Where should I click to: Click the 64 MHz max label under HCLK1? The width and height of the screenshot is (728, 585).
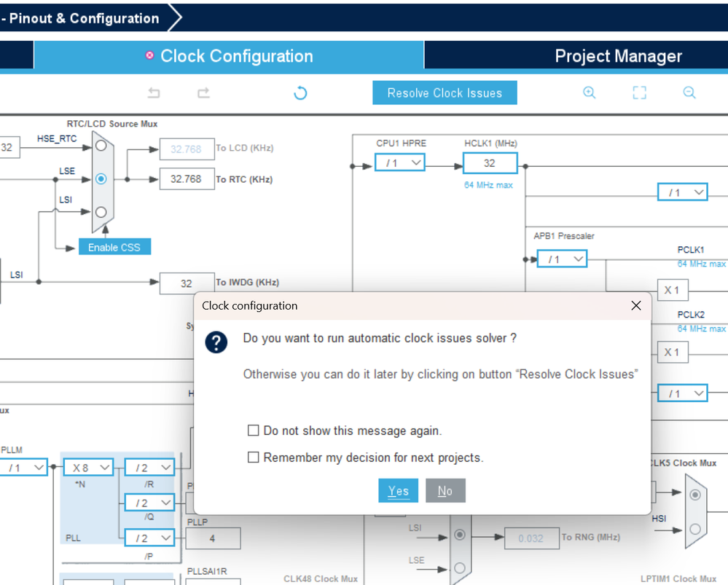488,185
